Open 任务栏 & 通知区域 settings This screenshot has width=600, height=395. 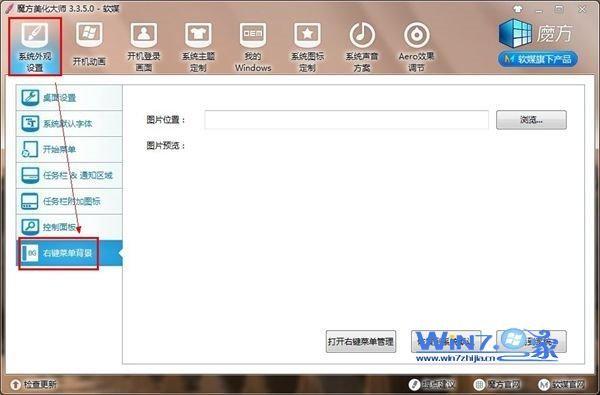click(69, 175)
